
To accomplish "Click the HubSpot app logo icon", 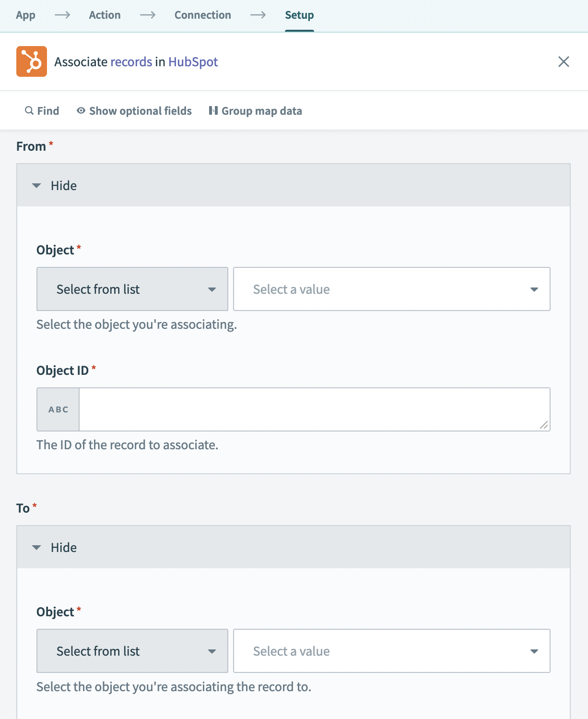I will pos(32,61).
